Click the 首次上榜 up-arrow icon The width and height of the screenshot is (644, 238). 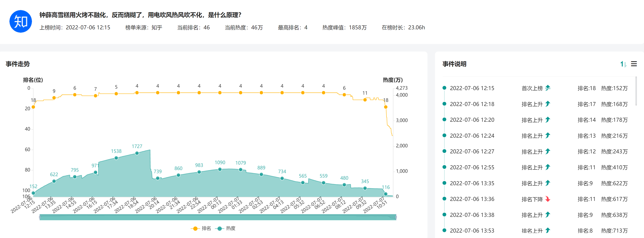coord(548,88)
